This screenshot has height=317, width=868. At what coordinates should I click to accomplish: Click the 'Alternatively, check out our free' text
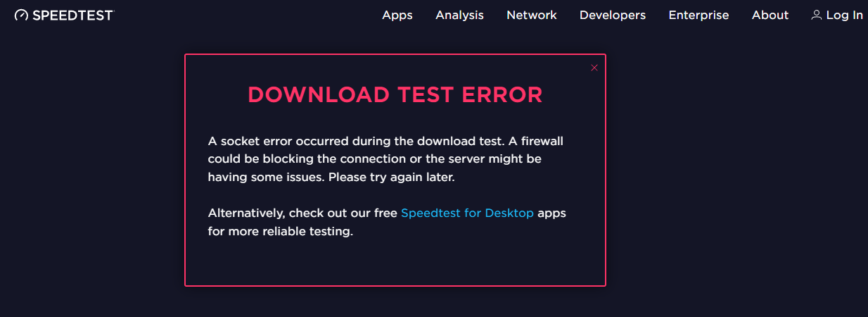(303, 213)
